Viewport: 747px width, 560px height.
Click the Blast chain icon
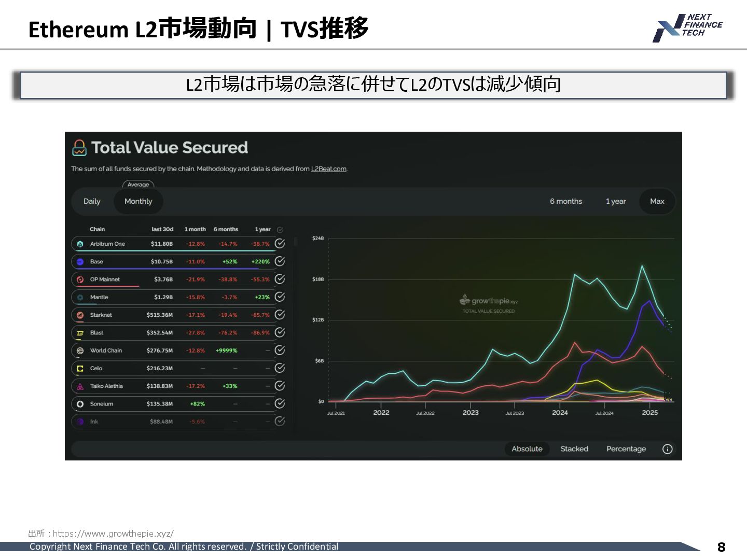coord(80,333)
